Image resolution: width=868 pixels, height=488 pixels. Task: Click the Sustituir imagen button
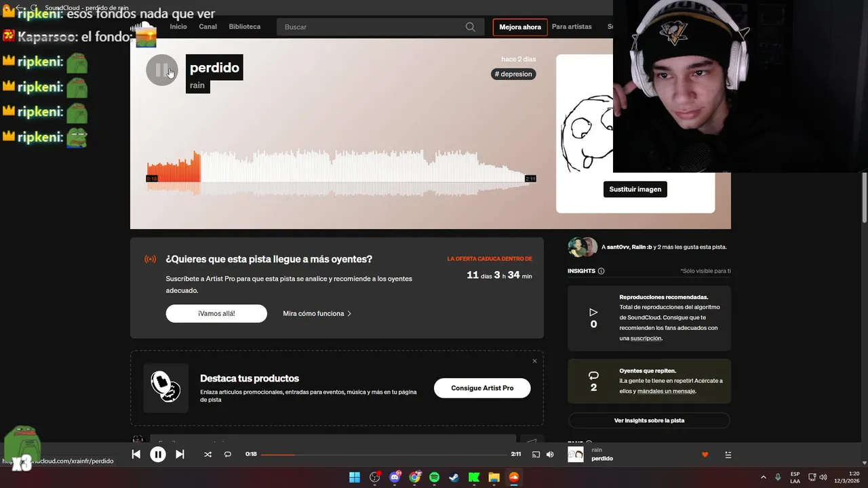[635, 189]
